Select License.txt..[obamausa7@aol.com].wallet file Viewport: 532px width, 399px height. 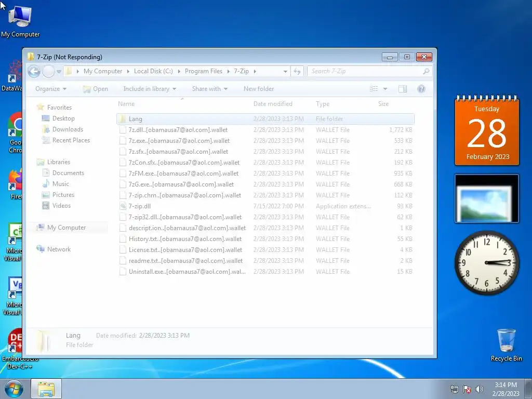pyautogui.click(x=265, y=250)
